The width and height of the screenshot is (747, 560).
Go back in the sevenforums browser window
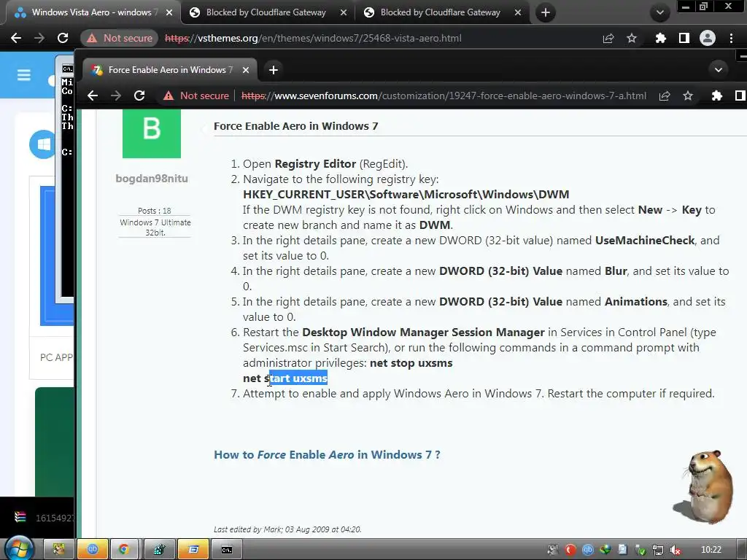coord(93,96)
